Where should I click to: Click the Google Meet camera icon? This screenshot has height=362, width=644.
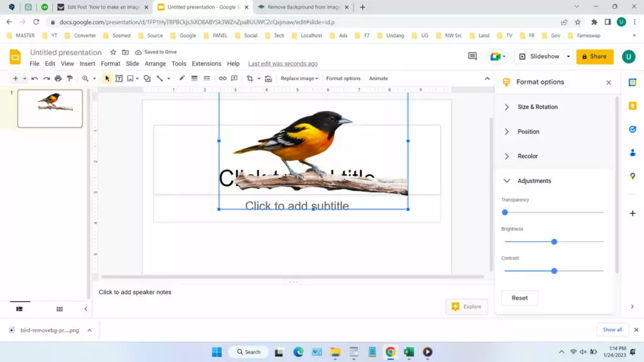click(496, 57)
